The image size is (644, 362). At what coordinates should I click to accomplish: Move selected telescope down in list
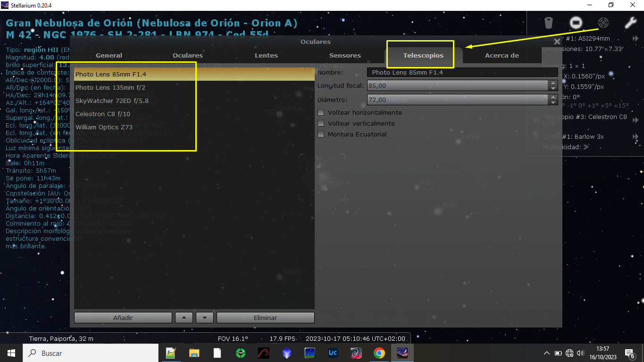(205, 318)
